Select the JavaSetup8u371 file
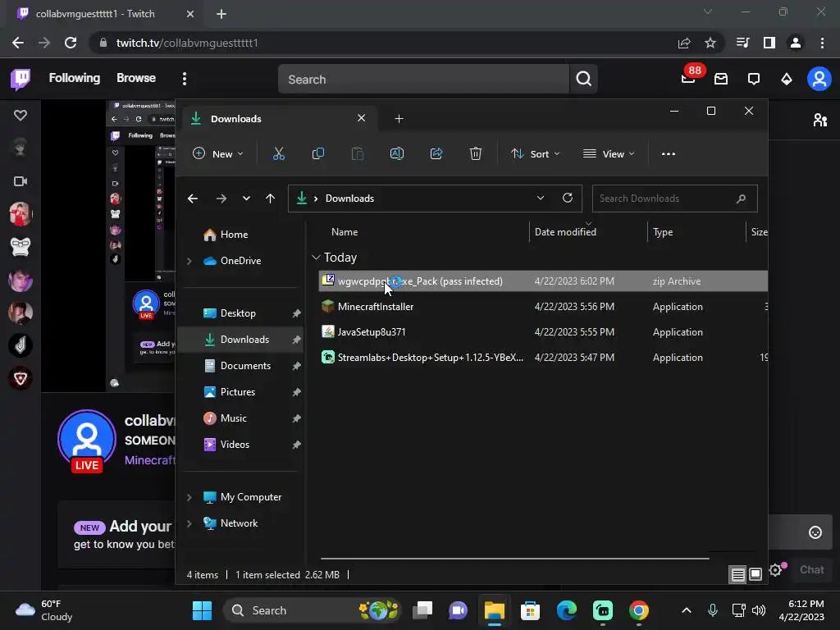 (543, 332)
